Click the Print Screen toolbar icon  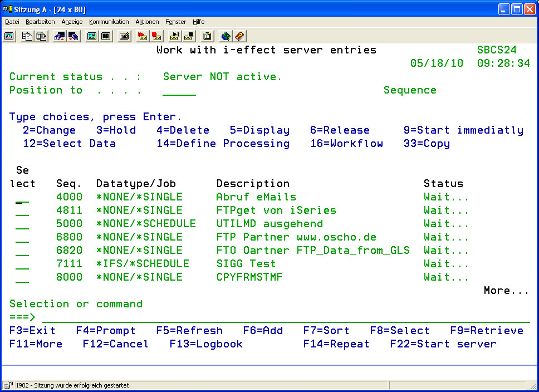point(9,36)
